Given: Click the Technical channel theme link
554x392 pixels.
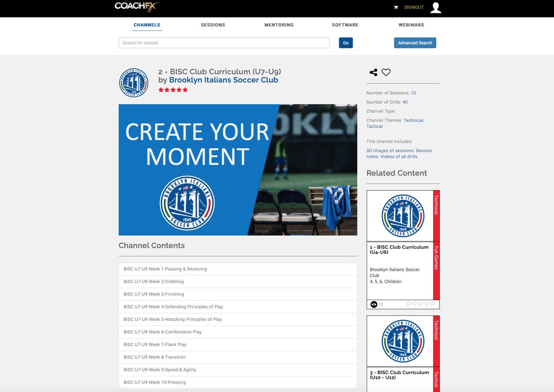Looking at the screenshot, I should pos(414,121).
